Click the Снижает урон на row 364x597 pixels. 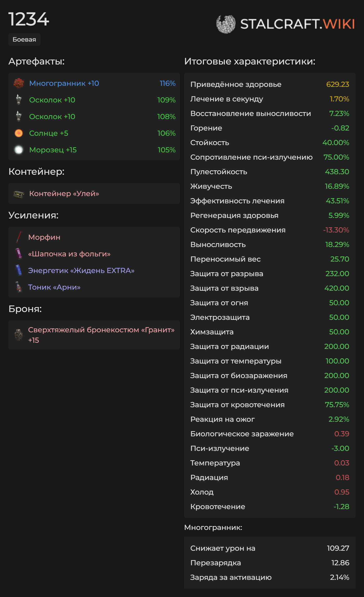click(x=270, y=548)
